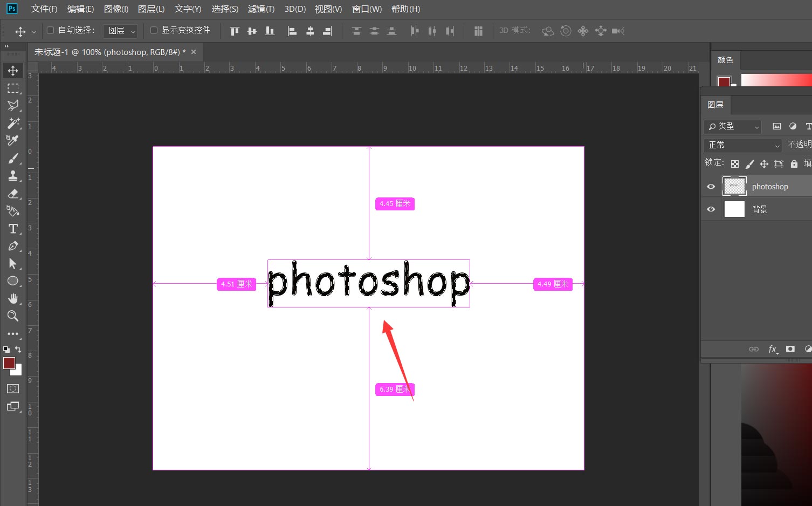The image size is (812, 506).
Task: Distribute horizontal centers of layers
Action: pos(432,31)
